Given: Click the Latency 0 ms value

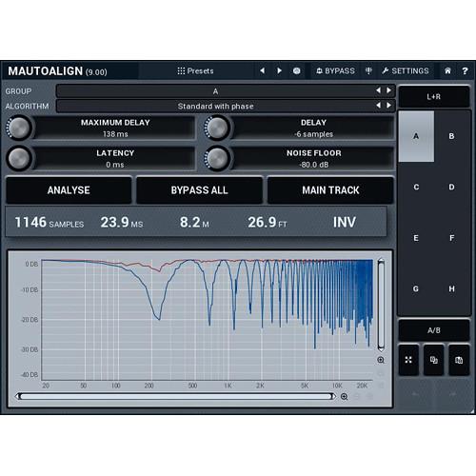Looking at the screenshot, I should coord(115,165).
